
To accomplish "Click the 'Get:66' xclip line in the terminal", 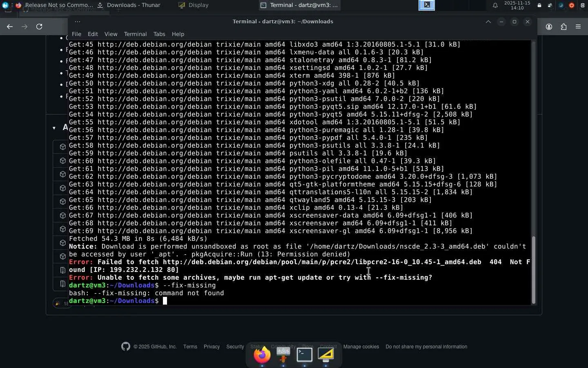I will point(236,208).
